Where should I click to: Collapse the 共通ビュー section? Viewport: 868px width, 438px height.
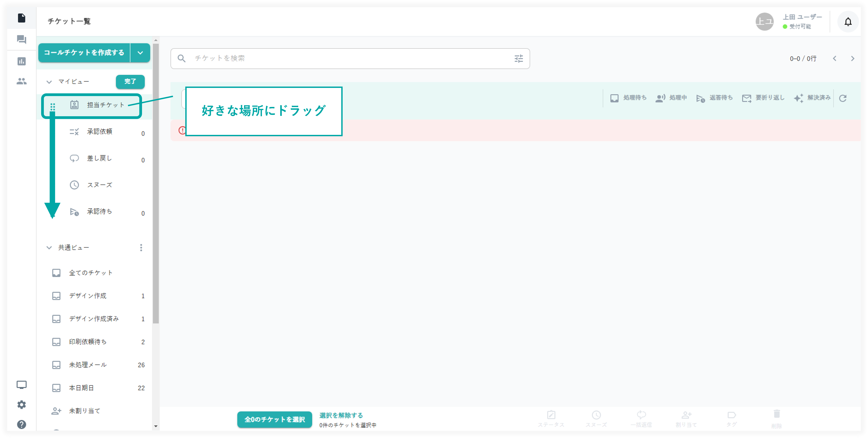[x=49, y=248]
